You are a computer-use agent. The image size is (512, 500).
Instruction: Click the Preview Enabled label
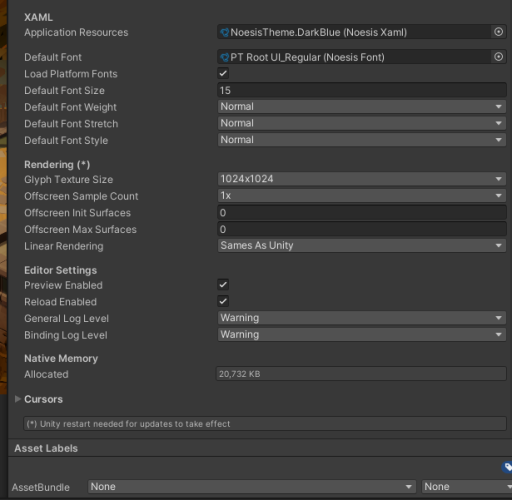click(63, 285)
